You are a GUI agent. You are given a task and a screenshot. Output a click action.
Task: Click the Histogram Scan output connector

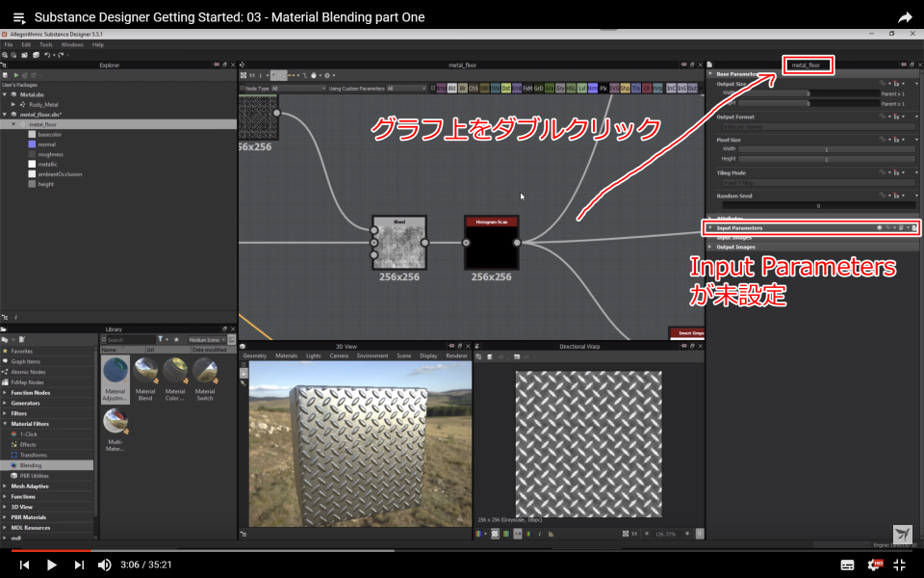[x=517, y=243]
